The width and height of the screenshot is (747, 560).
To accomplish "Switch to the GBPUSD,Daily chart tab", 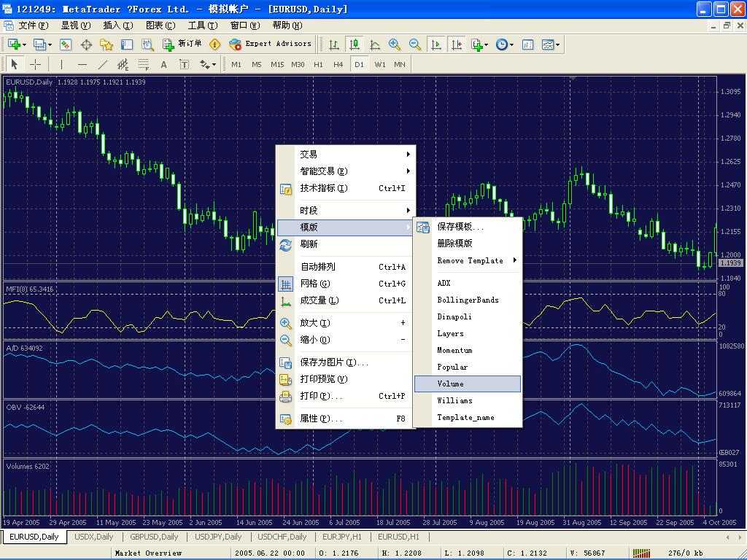I will click(154, 537).
